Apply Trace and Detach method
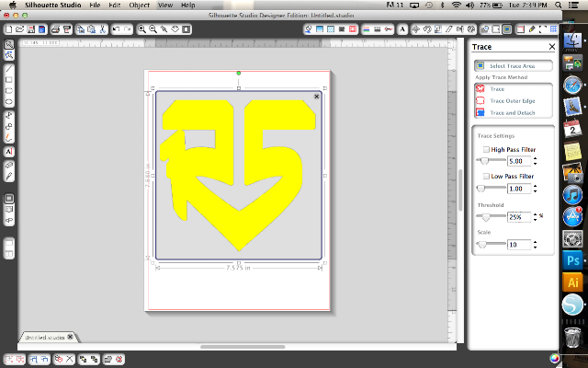The height and width of the screenshot is (368, 588). click(513, 112)
